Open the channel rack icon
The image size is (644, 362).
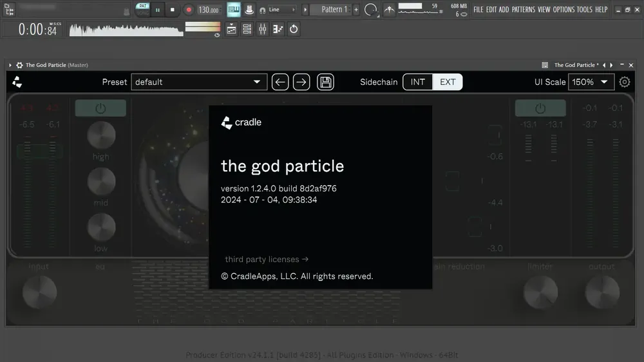point(247,29)
